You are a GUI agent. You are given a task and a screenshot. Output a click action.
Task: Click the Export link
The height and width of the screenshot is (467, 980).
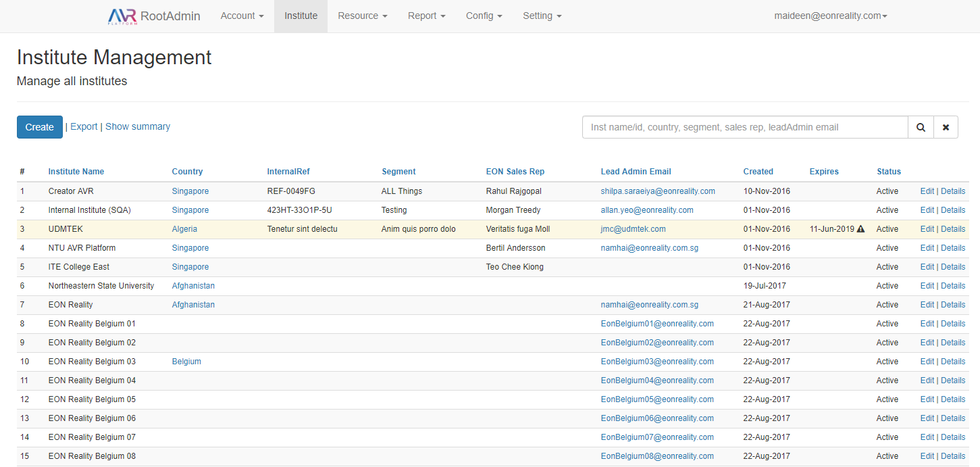pos(84,126)
